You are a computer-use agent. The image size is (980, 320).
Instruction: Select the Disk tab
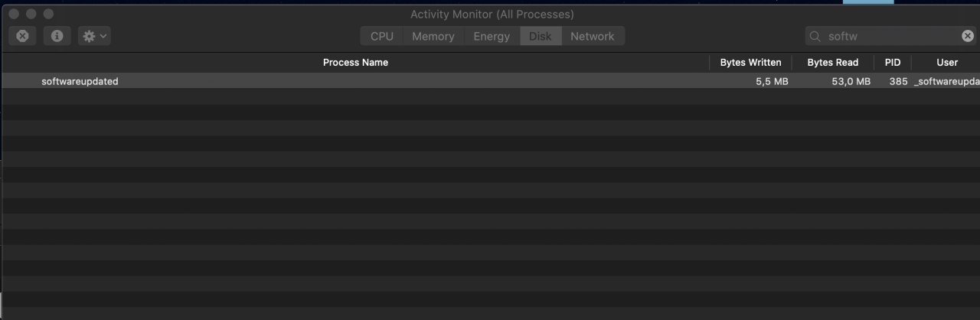(541, 36)
